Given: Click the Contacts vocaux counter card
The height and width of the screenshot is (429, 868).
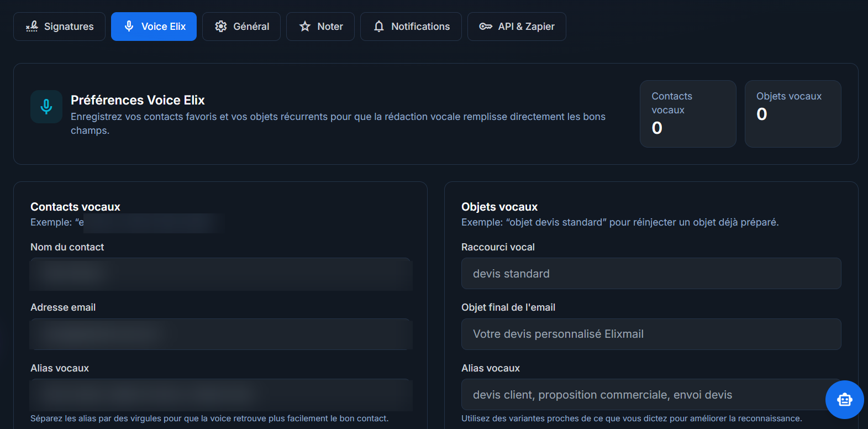Looking at the screenshot, I should [x=688, y=114].
